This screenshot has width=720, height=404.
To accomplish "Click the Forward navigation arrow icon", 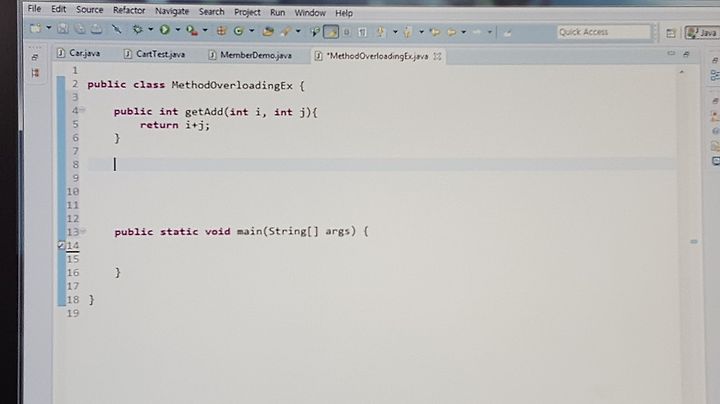I will tap(477, 32).
